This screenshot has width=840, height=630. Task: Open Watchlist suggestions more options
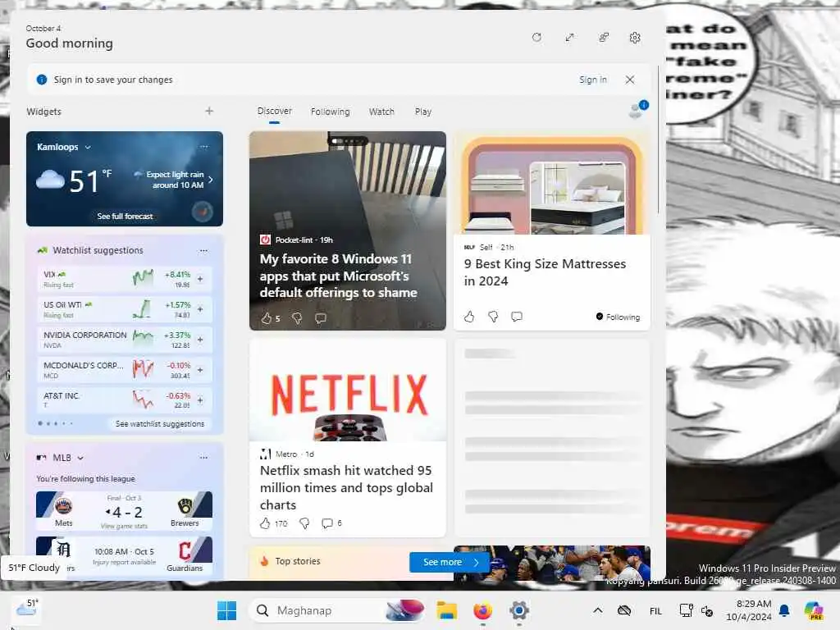(x=203, y=250)
